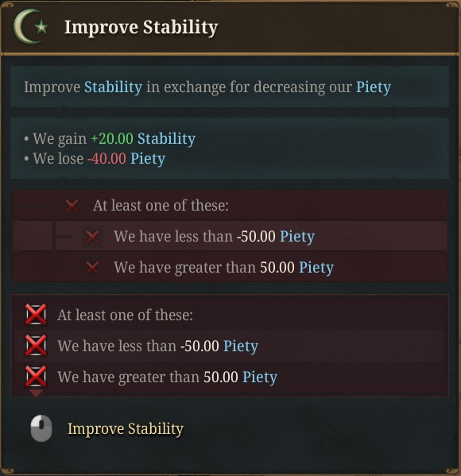This screenshot has height=476, width=461.
Task: Click the Piety link in the lose effect line
Action: pos(148,159)
